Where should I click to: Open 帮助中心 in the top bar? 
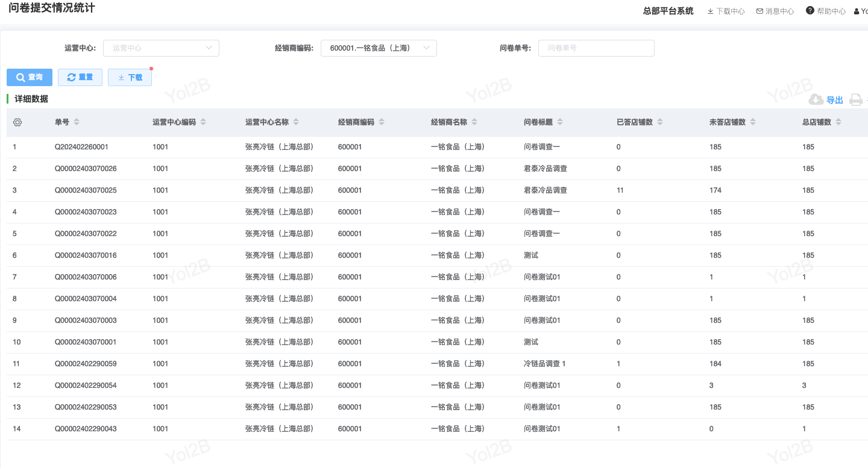point(826,11)
